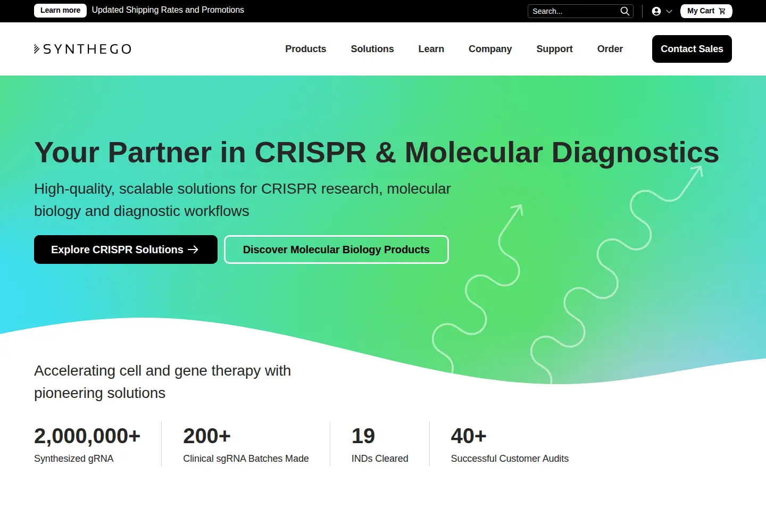
Task: Click the Successful Customer Audits label
Action: pyautogui.click(x=510, y=459)
